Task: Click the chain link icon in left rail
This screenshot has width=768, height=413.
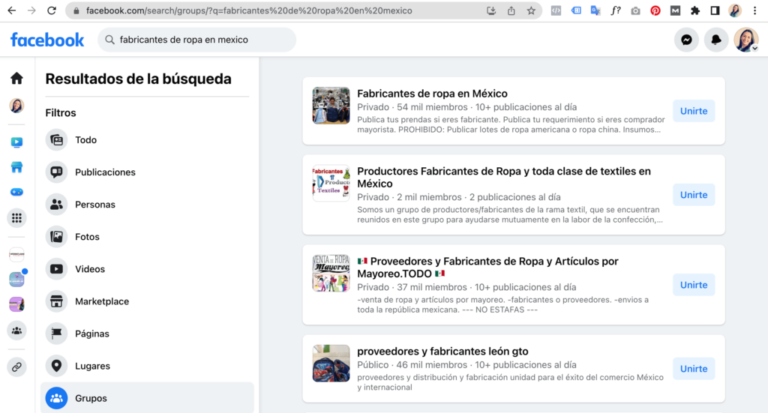Action: pos(17,367)
